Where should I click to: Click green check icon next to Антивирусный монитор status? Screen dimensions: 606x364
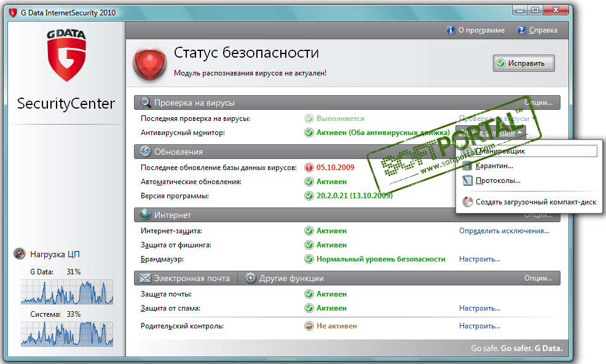(x=309, y=133)
